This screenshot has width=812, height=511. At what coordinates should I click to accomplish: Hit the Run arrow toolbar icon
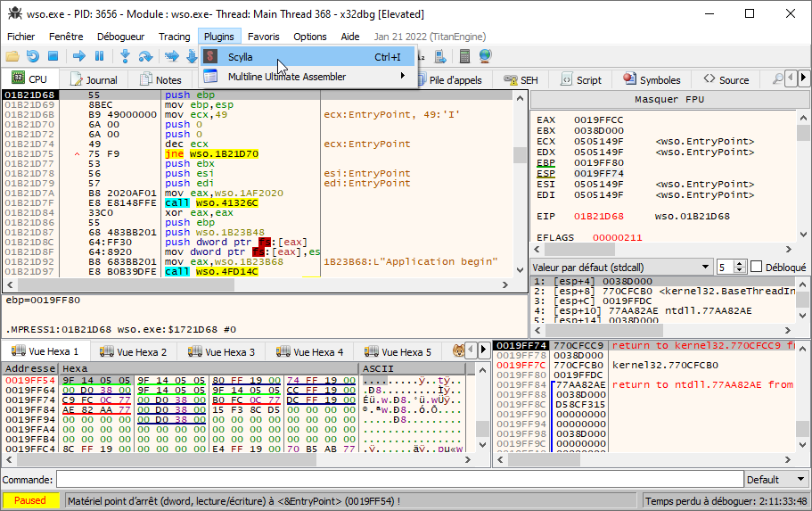pos(78,56)
